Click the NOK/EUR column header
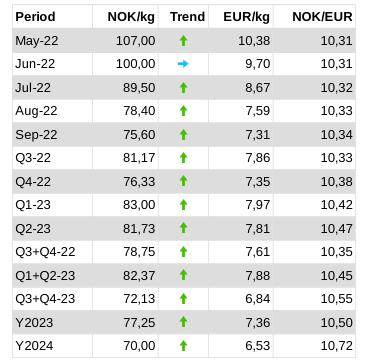 point(322,17)
